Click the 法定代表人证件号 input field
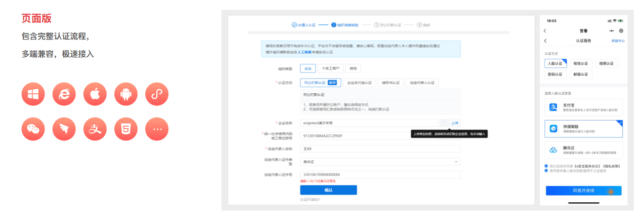This screenshot has height=219, width=644. (x=380, y=175)
